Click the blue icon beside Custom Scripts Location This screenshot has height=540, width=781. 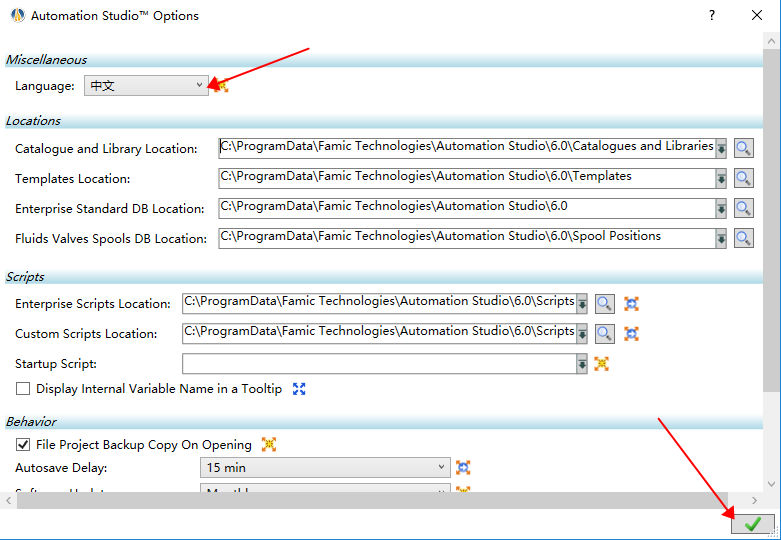pyautogui.click(x=632, y=334)
